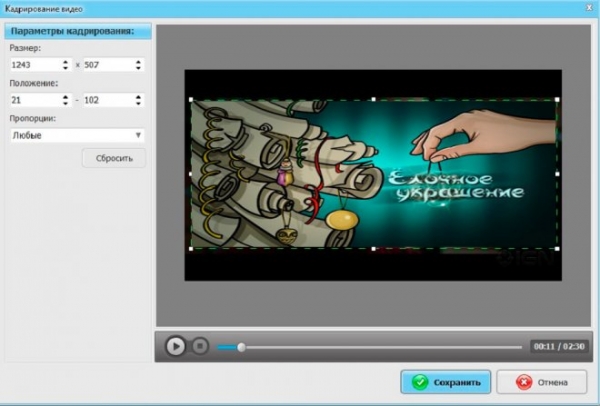Stop the video playback
The width and height of the screenshot is (600, 406).
tap(200, 346)
